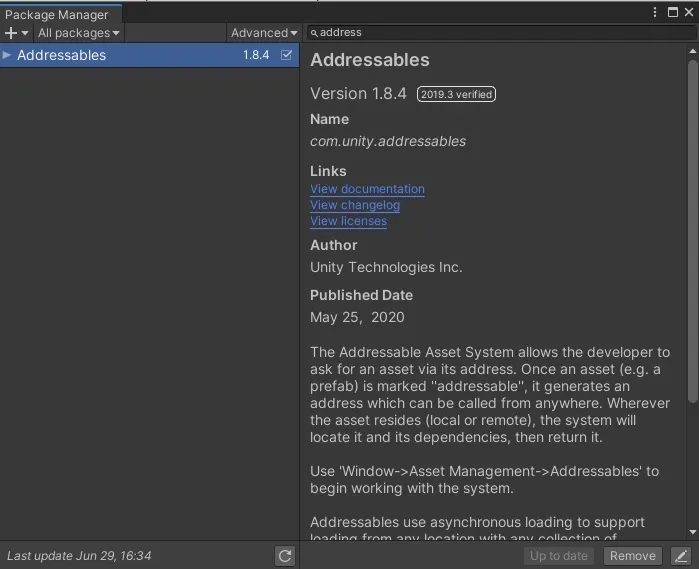
Task: Click the Version 1.8.4 heading
Action: pos(358,94)
